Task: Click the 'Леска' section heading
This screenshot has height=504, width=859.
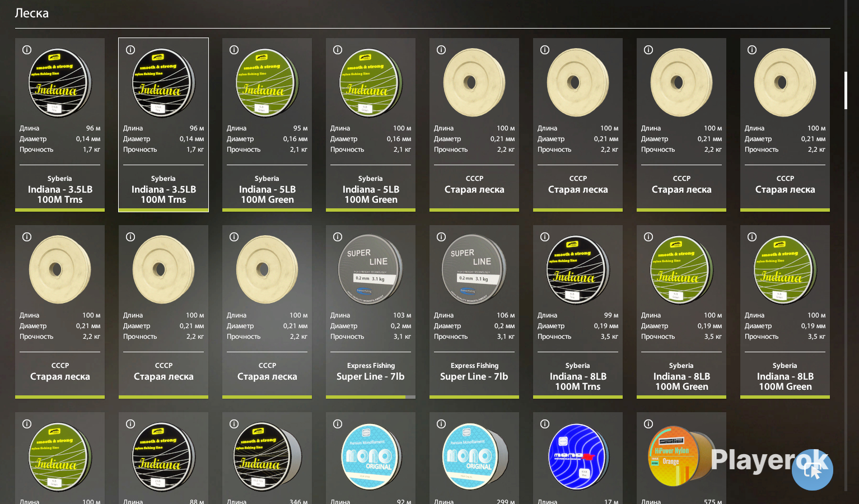Action: pos(32,13)
